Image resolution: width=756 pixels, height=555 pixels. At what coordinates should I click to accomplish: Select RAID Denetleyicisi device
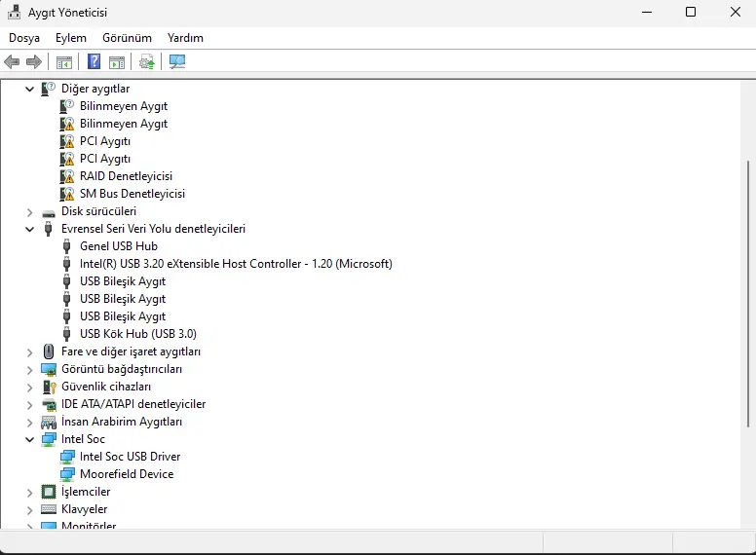coord(126,176)
